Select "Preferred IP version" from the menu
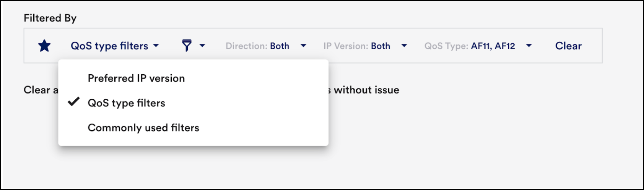Screen dimensions: 644x190 pyautogui.click(x=136, y=78)
